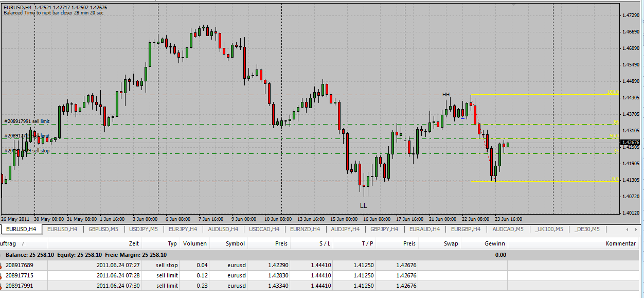Sort orders by the Typ column header
The width and height of the screenshot is (644, 298).
[161, 243]
